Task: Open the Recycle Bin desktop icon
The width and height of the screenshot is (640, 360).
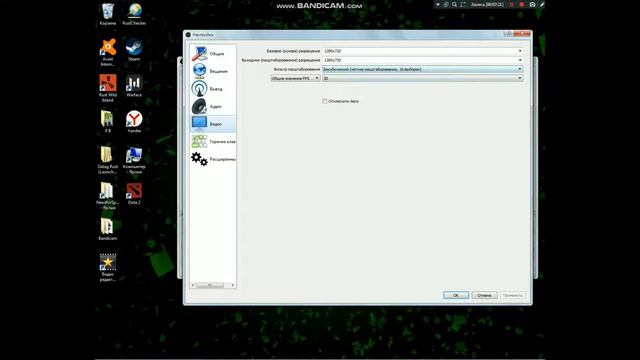Action: point(108,14)
